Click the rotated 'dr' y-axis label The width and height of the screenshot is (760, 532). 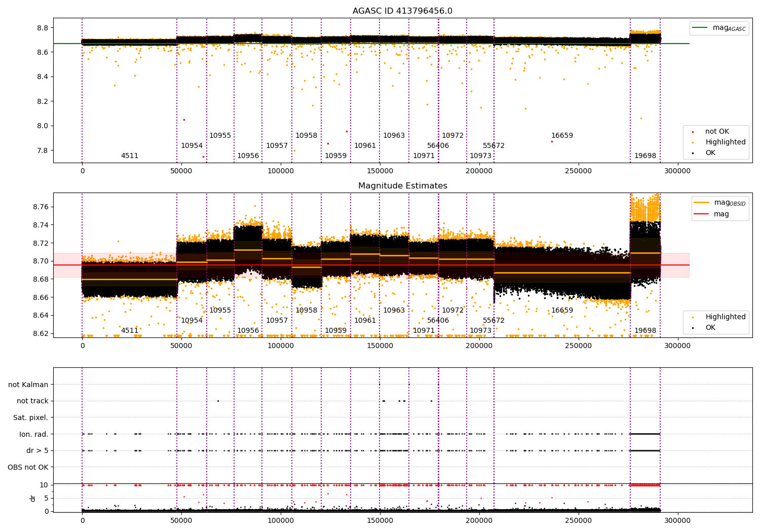coord(33,498)
